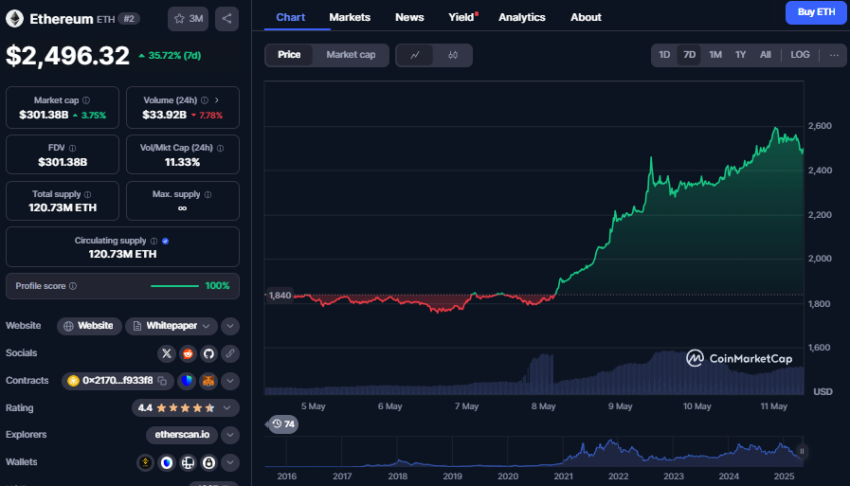850x486 pixels.
Task: Open Volume (24h) arrow link
Action: 217,100
